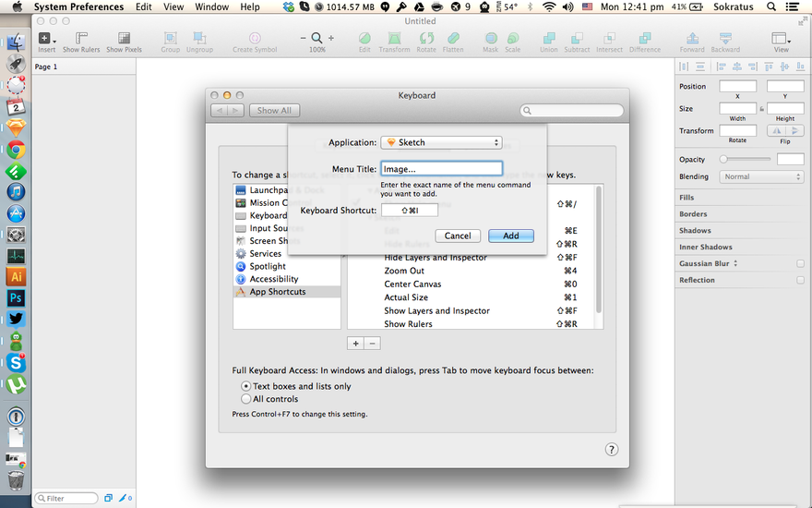The height and width of the screenshot is (508, 812).
Task: Click the help question mark button
Action: tap(612, 450)
